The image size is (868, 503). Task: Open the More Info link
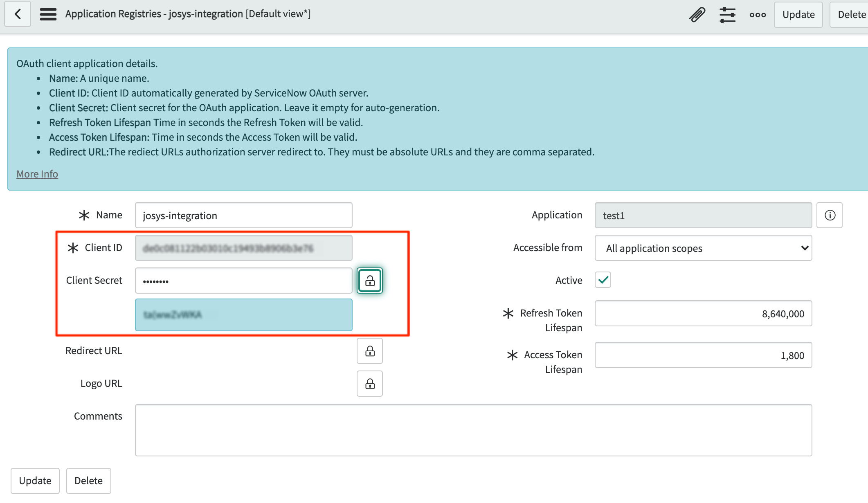click(x=37, y=174)
